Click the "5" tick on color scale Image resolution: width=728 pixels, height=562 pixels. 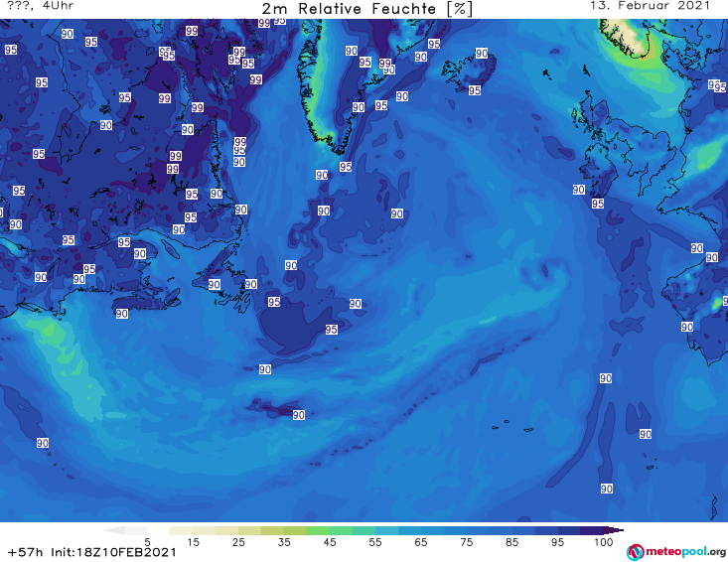[147, 542]
